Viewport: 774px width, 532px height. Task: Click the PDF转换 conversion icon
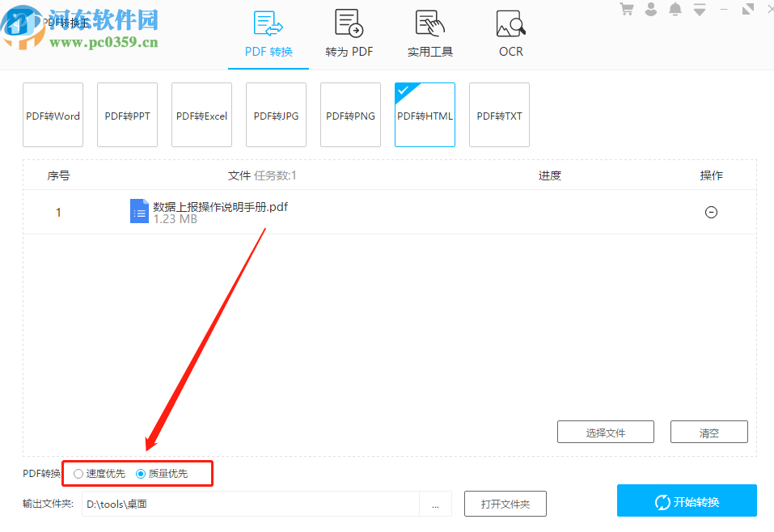click(268, 24)
